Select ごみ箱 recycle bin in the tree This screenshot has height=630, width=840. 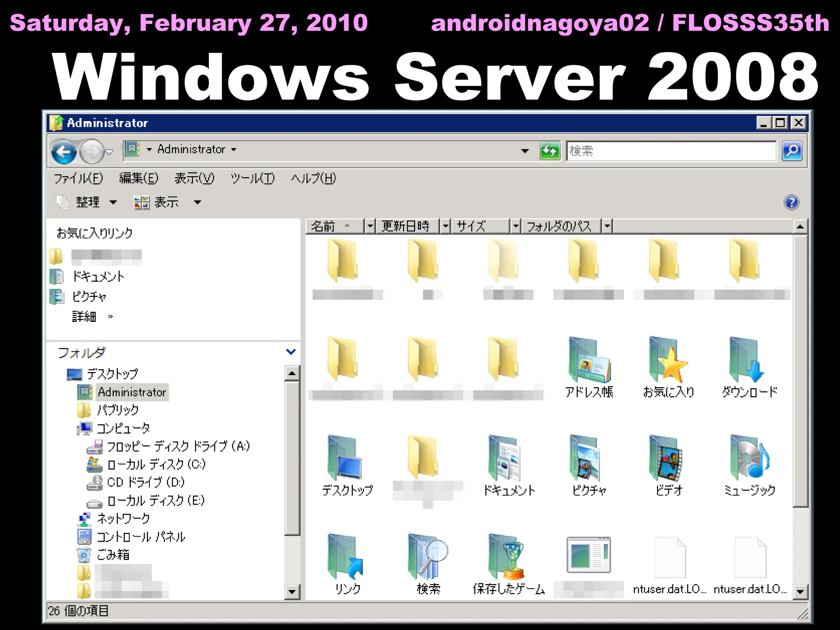(x=103, y=555)
